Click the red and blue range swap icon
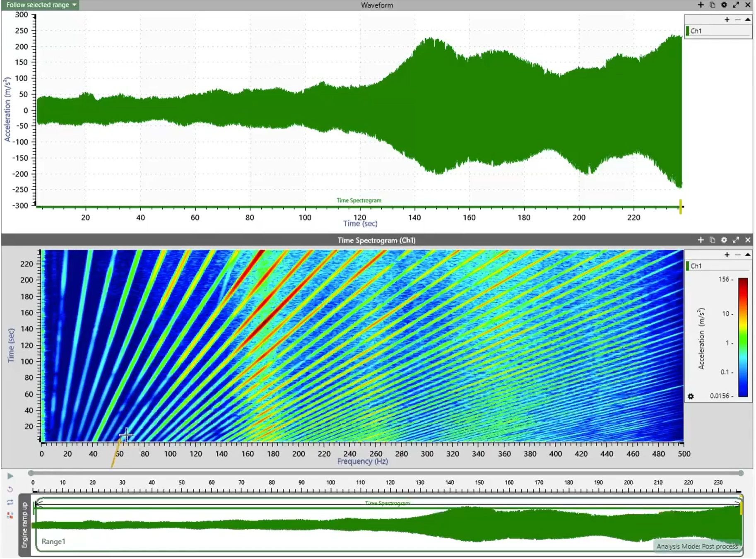 (10, 516)
